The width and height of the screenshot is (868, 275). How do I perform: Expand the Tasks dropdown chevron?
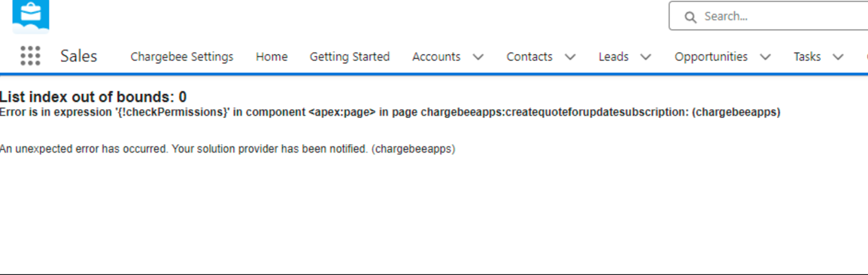coord(838,57)
